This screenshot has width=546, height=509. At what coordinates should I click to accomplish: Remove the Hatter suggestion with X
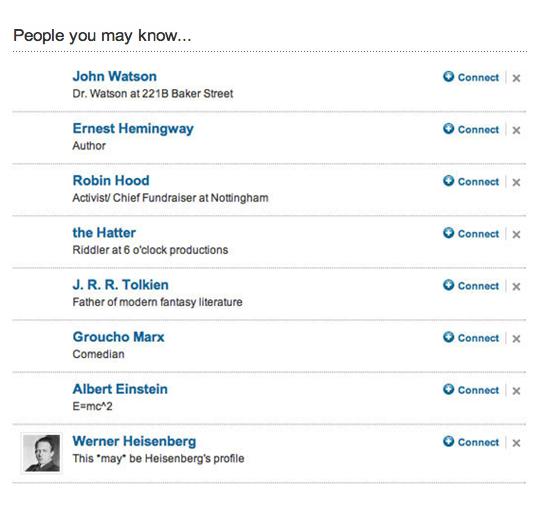[x=516, y=235]
